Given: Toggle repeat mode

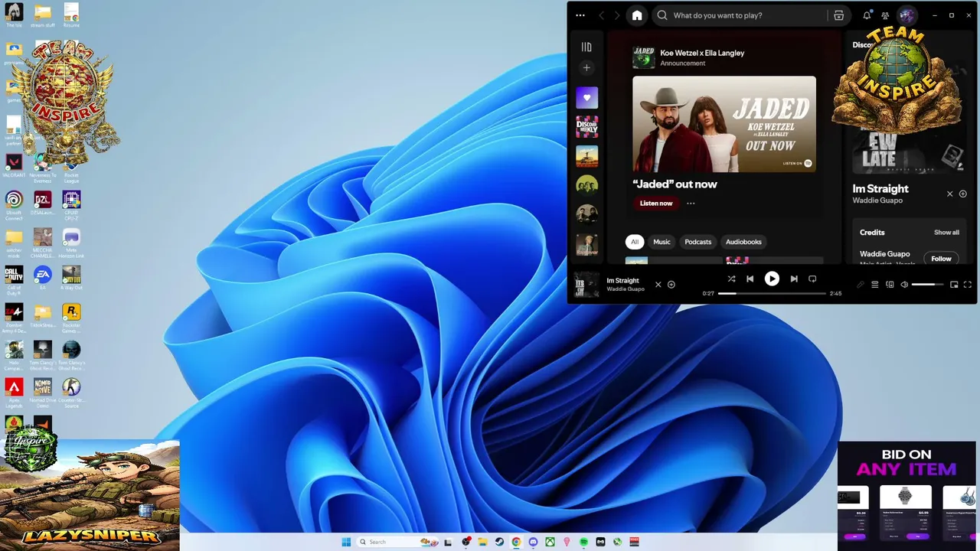Looking at the screenshot, I should click(812, 279).
